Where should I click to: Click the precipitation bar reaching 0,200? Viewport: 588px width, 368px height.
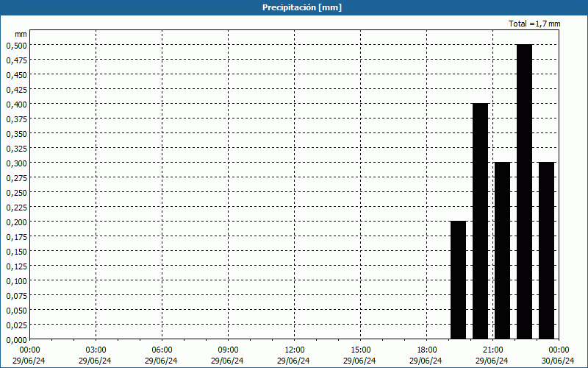[x=458, y=280]
